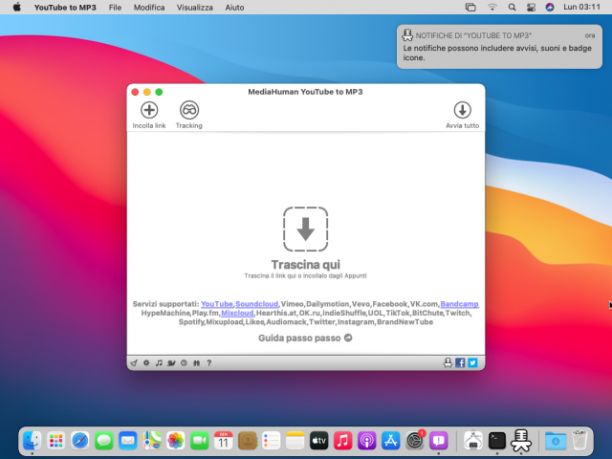Open Apple TV from the Dock
This screenshot has height=459, width=612.
319,441
